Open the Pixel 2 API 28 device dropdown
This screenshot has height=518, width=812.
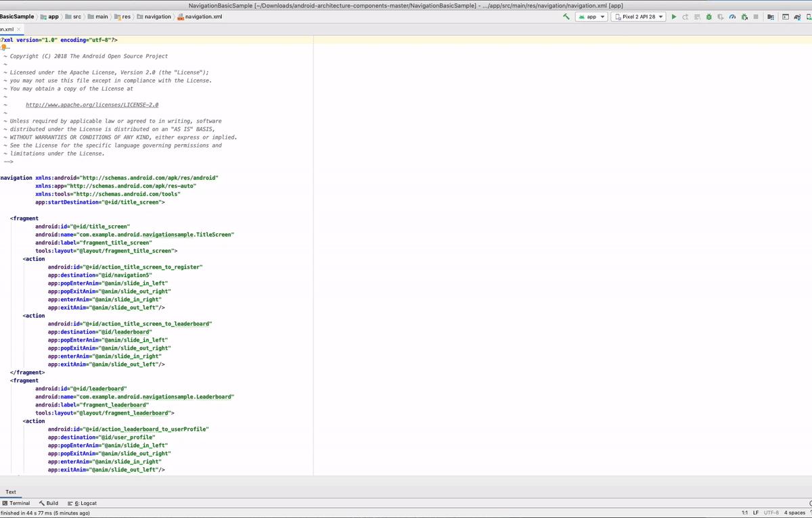click(638, 16)
